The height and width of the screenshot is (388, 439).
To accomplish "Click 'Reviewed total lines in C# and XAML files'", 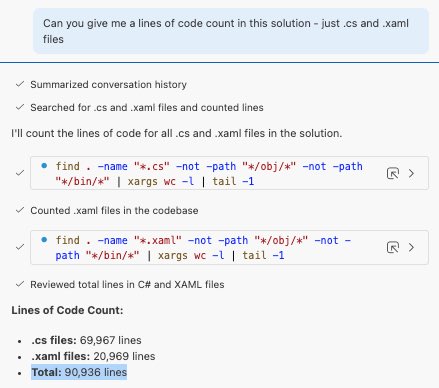I will point(127,284).
